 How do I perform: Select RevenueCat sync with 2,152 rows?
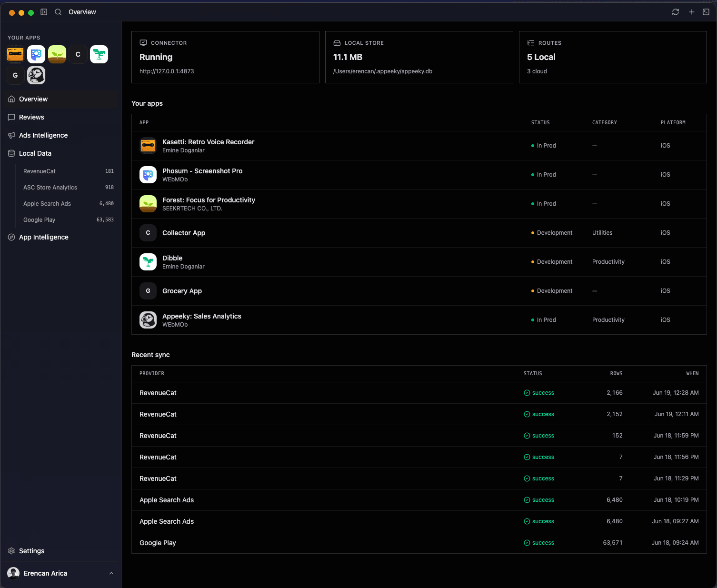(x=419, y=414)
